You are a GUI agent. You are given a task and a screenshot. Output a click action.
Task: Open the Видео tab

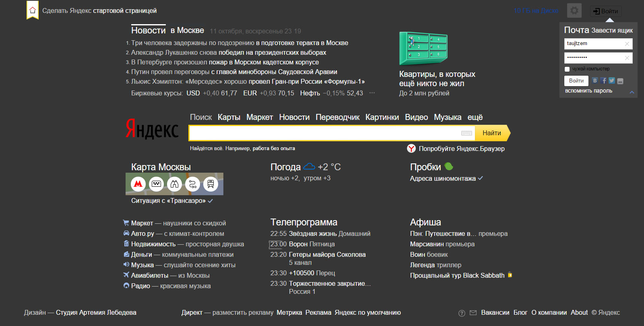[x=416, y=117]
